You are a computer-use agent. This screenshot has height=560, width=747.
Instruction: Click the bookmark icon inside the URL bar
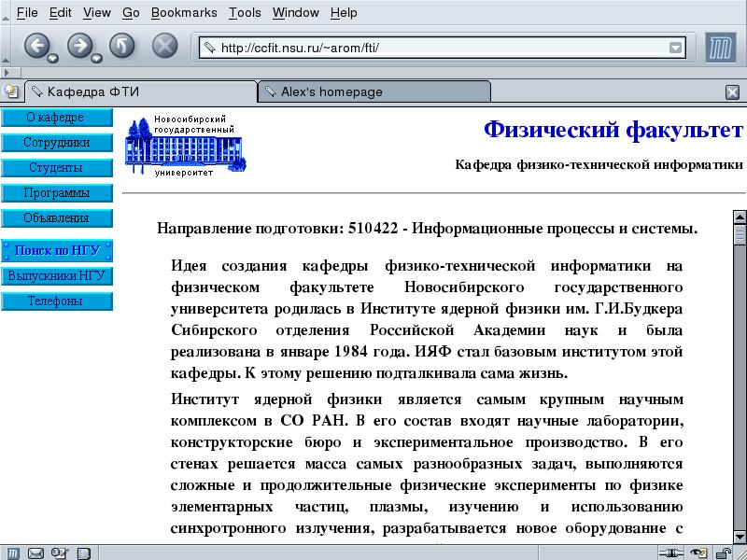(x=209, y=48)
